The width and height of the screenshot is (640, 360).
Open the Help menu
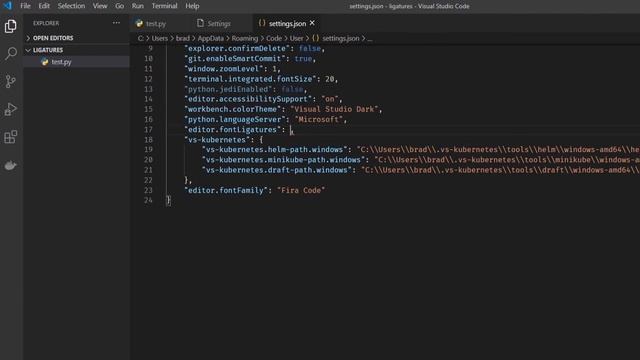192,6
